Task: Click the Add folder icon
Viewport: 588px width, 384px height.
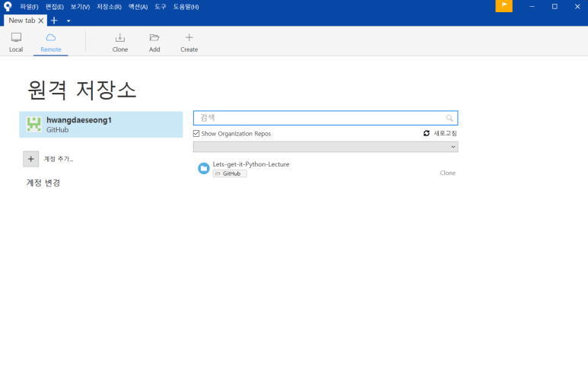Action: pos(154,37)
